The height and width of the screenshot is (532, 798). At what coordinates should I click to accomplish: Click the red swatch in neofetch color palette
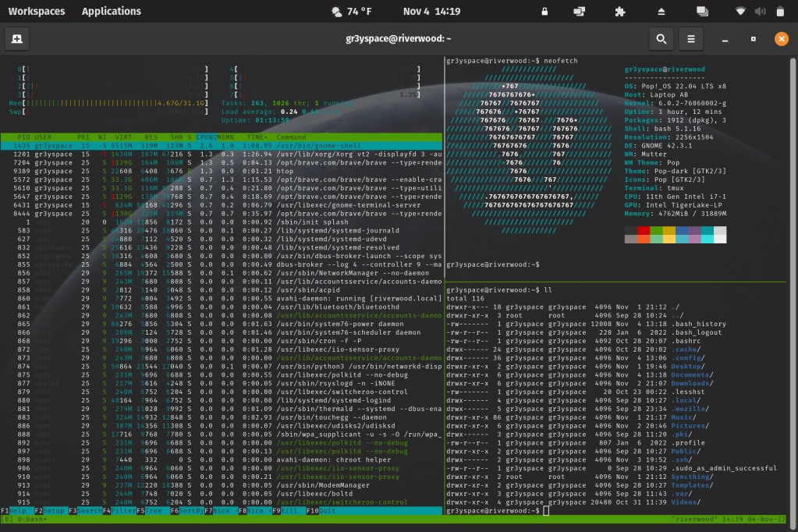644,231
